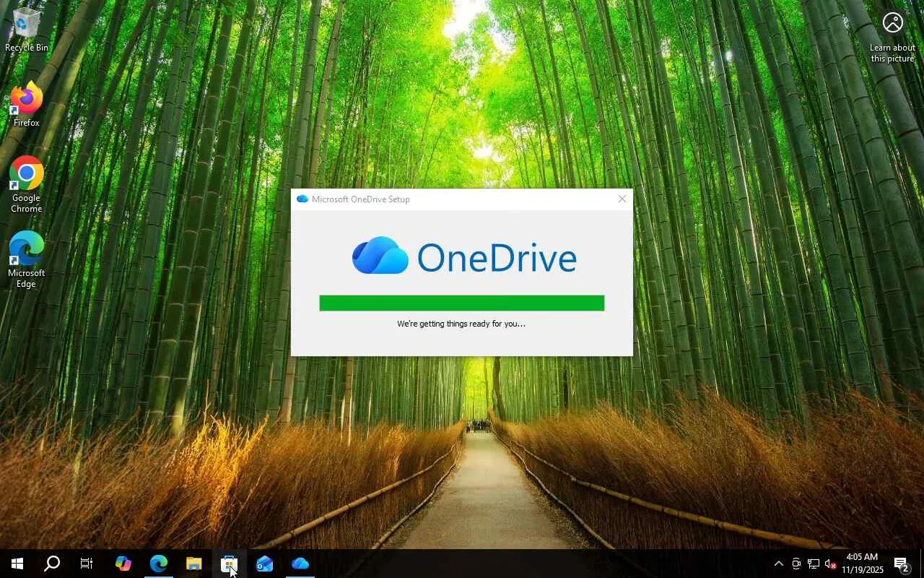
Task: Open Outlook from the taskbar
Action: [x=264, y=564]
